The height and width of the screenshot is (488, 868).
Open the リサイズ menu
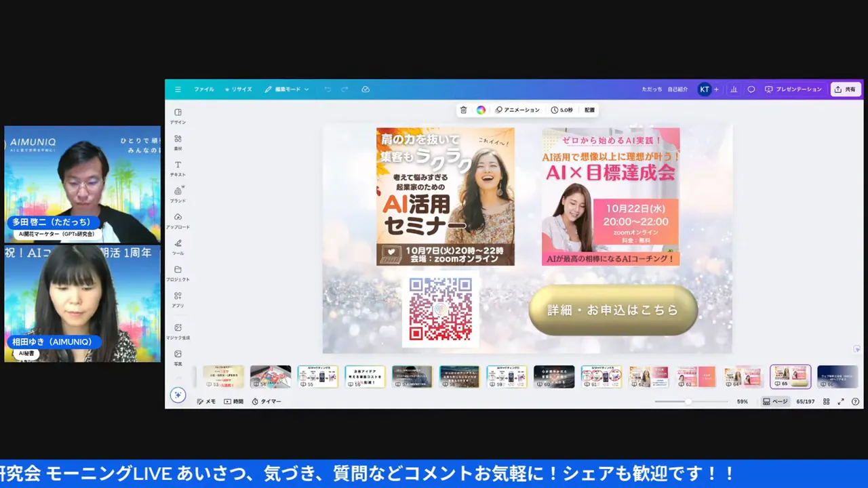pyautogui.click(x=239, y=89)
